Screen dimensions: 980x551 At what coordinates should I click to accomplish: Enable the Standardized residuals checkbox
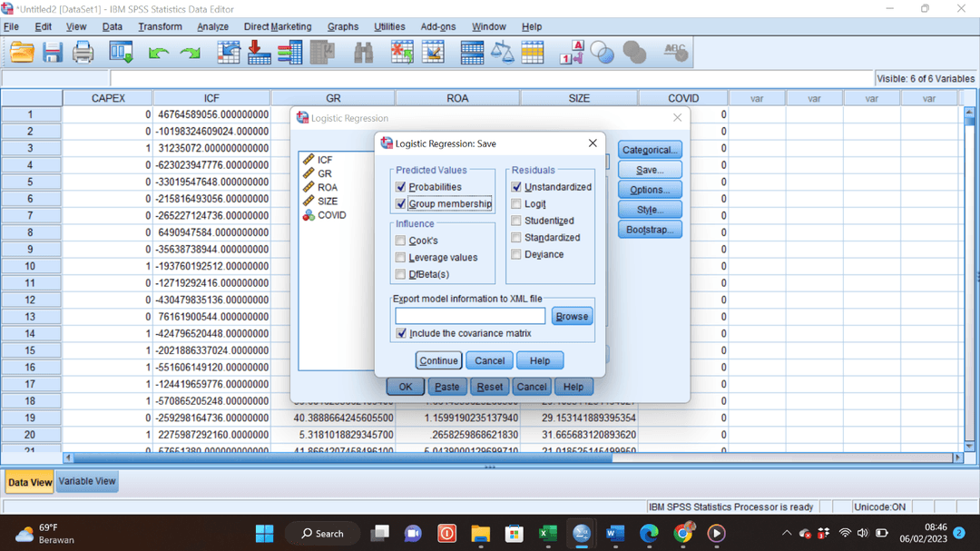coord(516,238)
